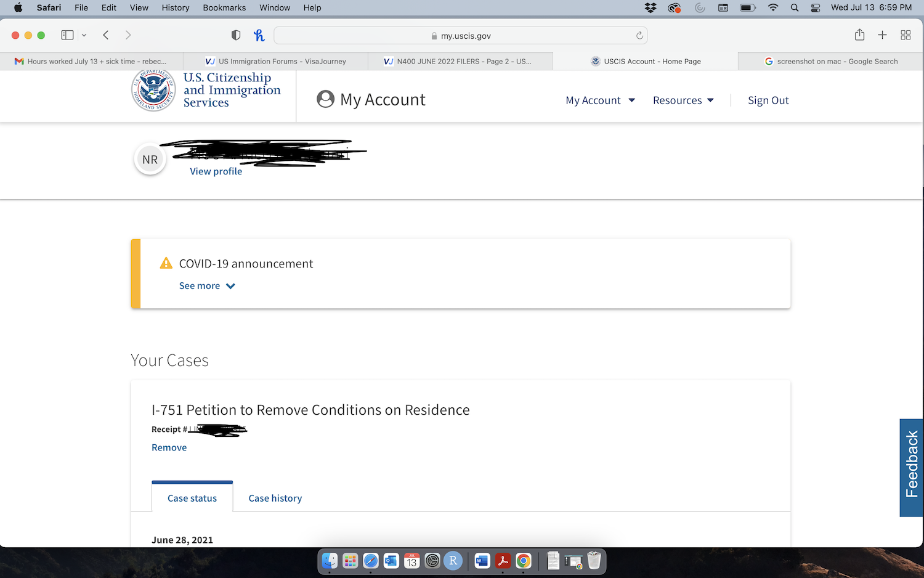The width and height of the screenshot is (924, 578).
Task: Open Google Chrome from the dock
Action: point(524,561)
